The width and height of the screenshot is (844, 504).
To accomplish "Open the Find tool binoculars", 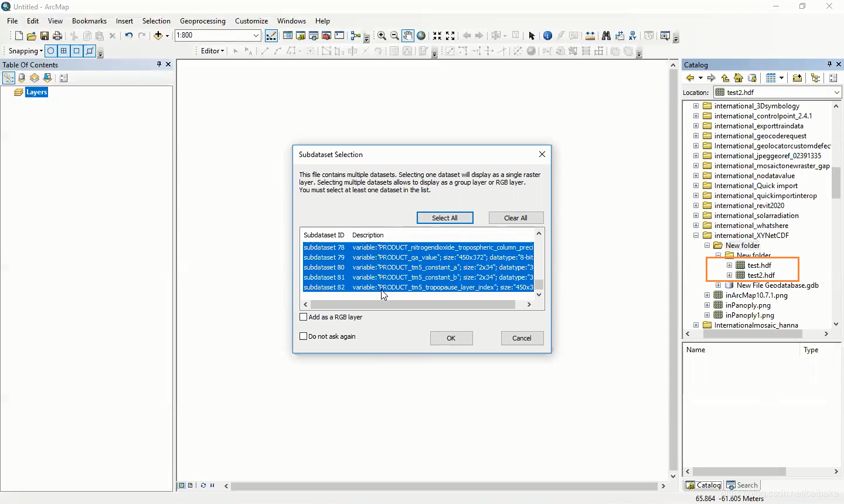I will pos(606,35).
